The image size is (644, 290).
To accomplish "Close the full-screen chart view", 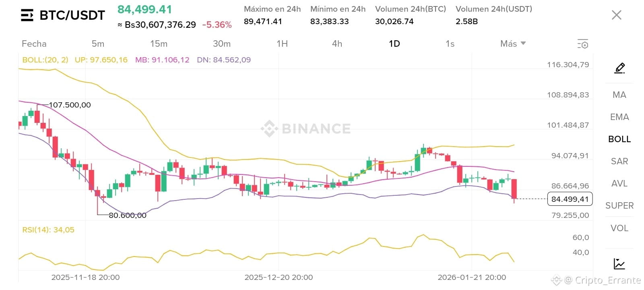I will click(x=616, y=15).
